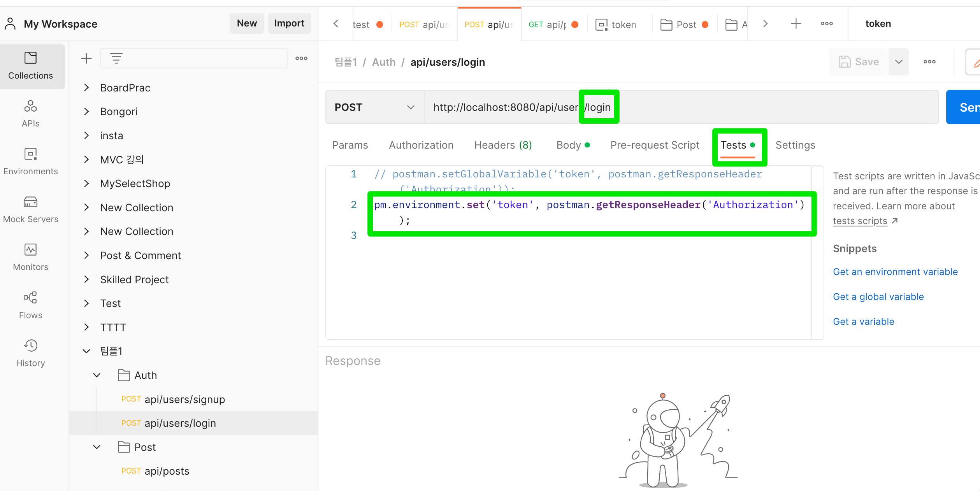980x491 pixels.
Task: Open the Collections sidebar panel
Action: tap(30, 66)
